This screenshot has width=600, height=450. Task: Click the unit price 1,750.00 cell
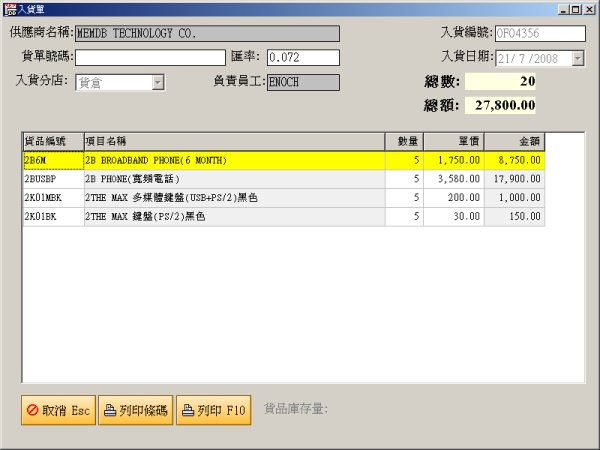click(x=454, y=160)
